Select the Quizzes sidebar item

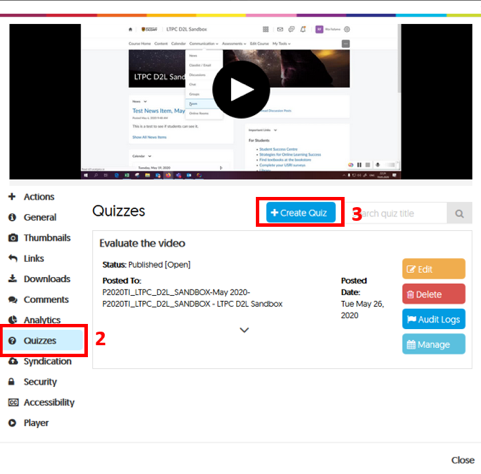[43, 341]
